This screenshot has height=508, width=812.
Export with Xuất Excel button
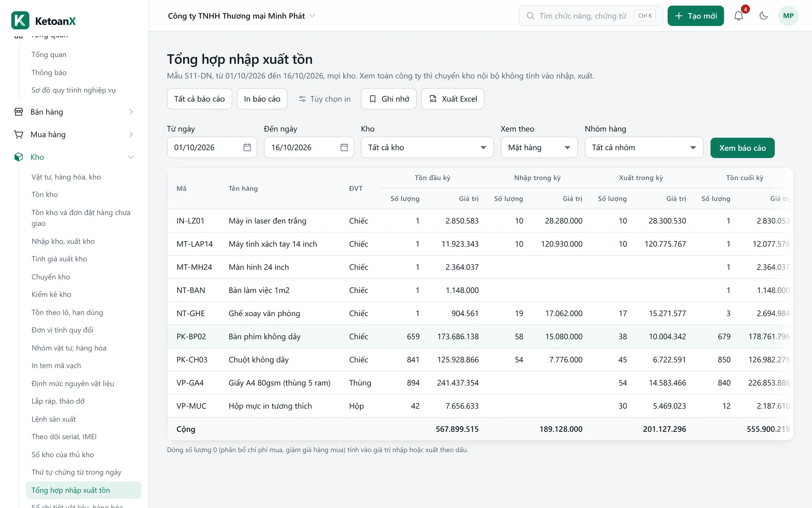[x=453, y=99]
